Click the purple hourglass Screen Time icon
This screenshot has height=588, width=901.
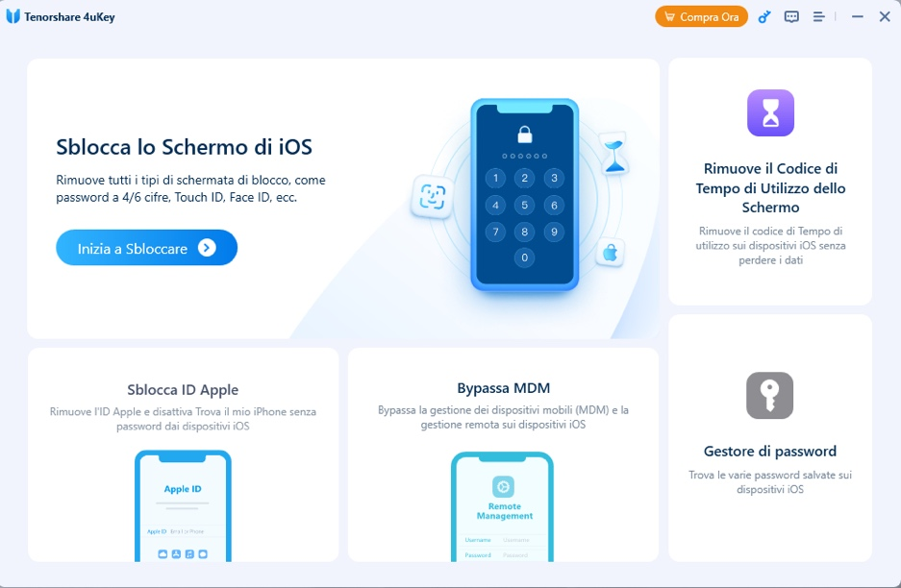(x=770, y=112)
